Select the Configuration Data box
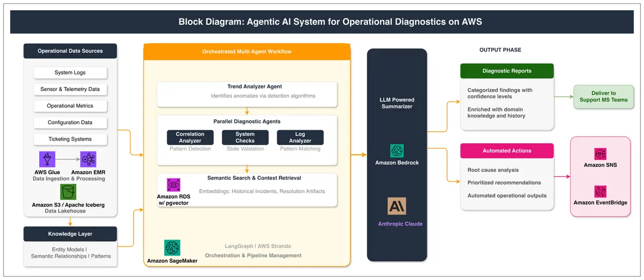The width and height of the screenshot is (644, 280). pos(70,123)
